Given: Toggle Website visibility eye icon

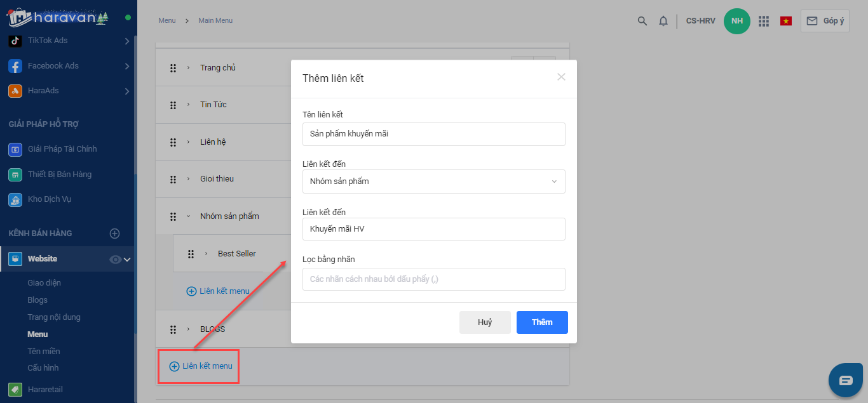Looking at the screenshot, I should pos(115,259).
